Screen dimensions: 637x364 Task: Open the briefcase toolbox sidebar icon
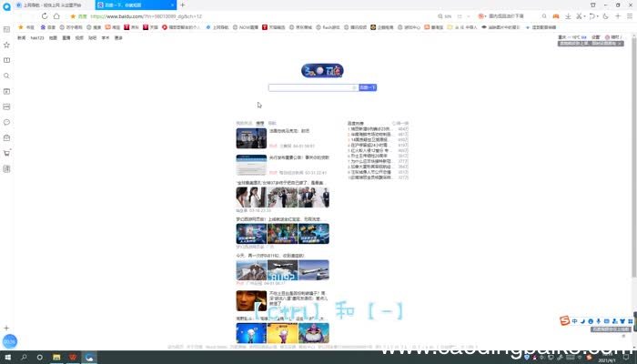pyautogui.click(x=6, y=137)
